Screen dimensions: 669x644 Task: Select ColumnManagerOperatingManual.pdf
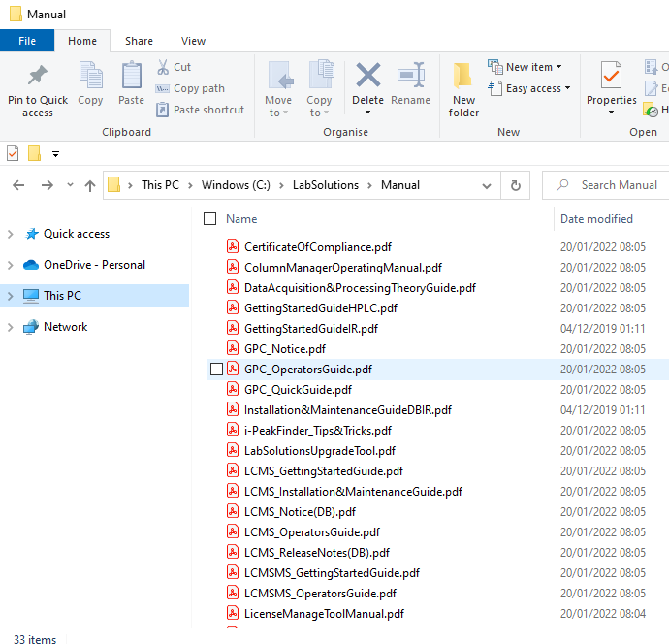(x=343, y=268)
